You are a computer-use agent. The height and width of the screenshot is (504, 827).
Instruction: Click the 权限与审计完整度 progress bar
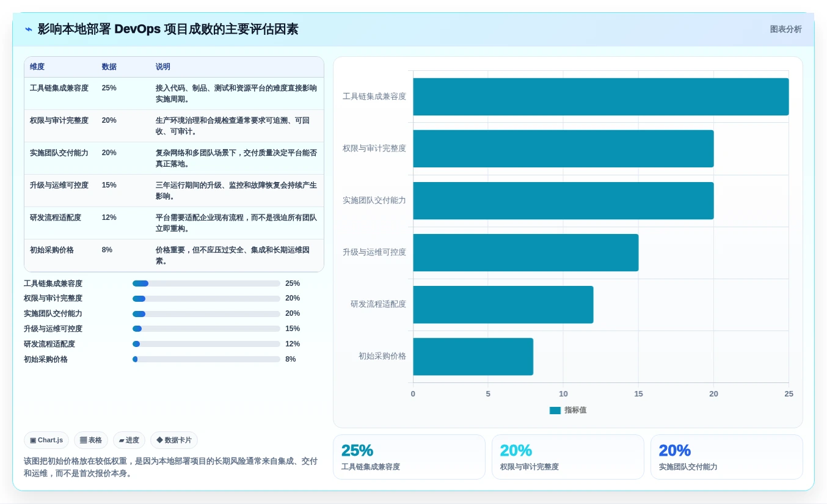pyautogui.click(x=206, y=298)
